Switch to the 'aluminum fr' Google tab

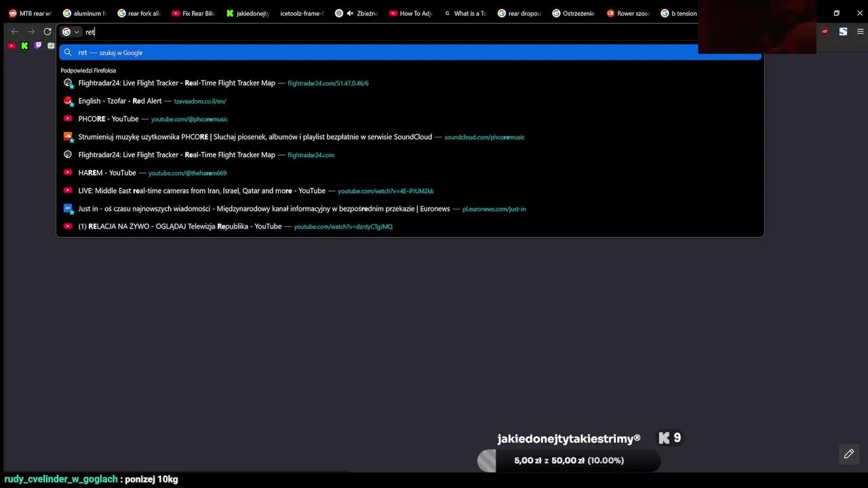(x=84, y=13)
